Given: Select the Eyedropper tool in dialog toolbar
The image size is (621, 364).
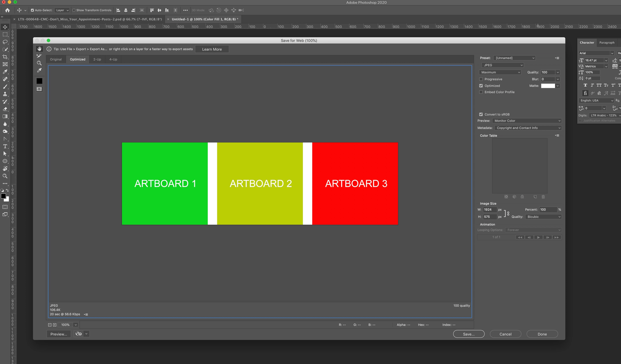Looking at the screenshot, I should pos(39,70).
